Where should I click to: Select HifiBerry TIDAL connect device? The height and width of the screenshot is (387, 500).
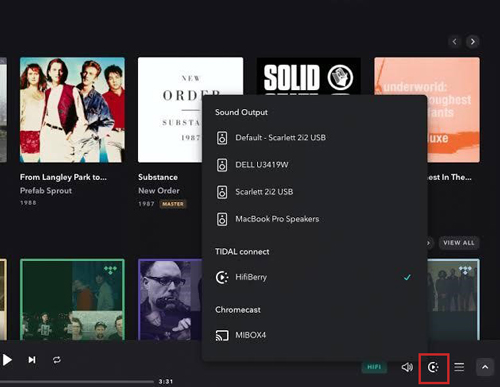click(x=315, y=277)
